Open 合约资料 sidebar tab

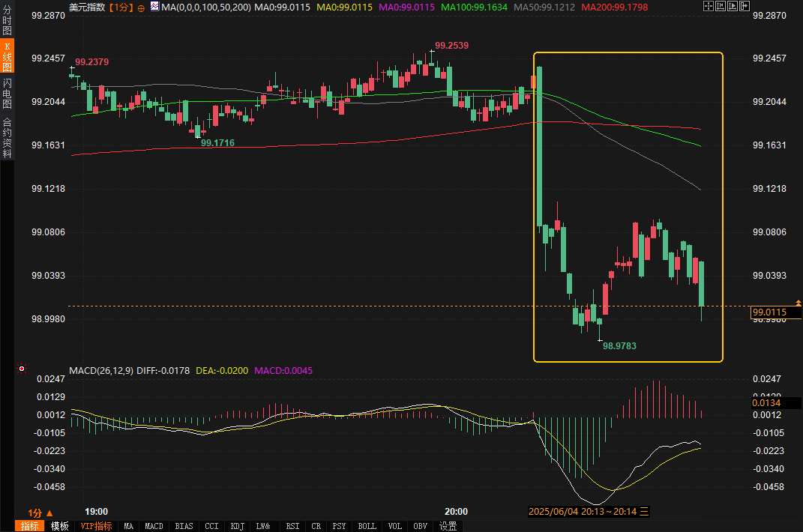(x=7, y=137)
